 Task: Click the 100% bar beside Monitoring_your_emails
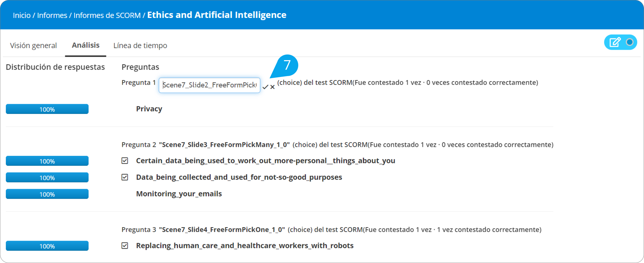tap(47, 194)
